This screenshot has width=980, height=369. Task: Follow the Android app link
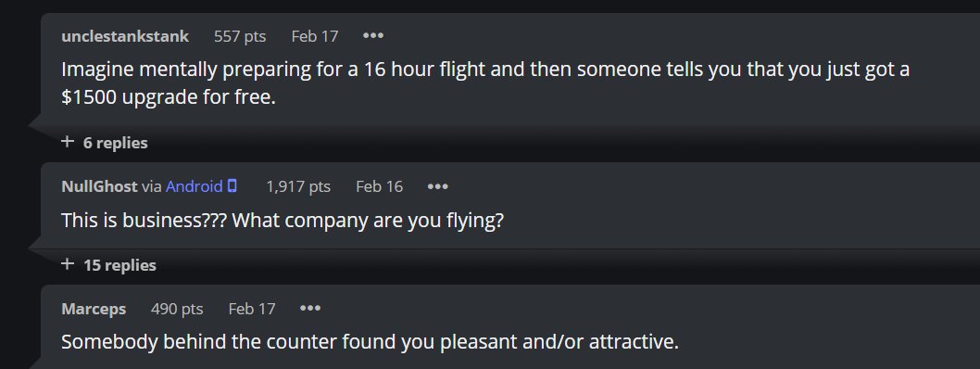point(195,186)
